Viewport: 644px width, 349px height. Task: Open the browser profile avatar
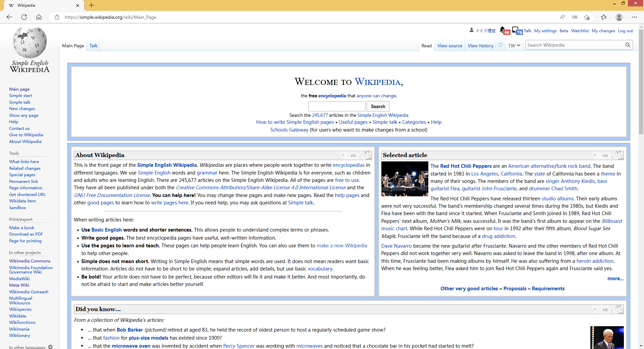tap(619, 17)
